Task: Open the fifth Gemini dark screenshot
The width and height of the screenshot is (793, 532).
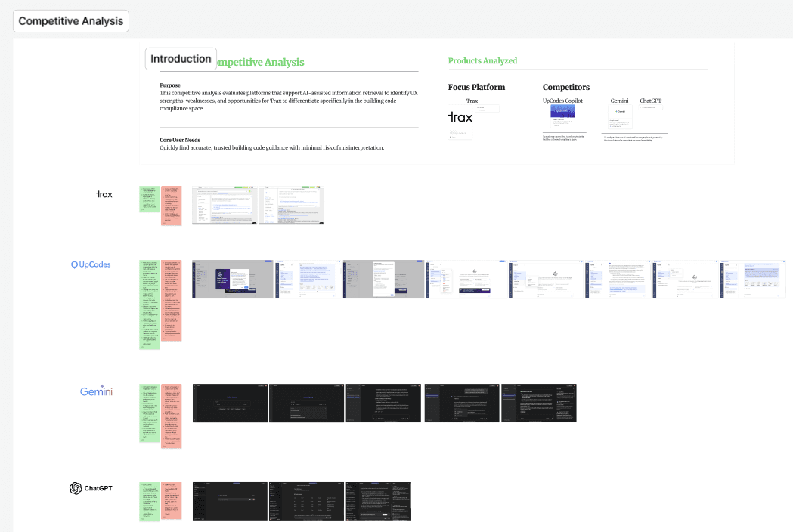Action: coord(538,403)
